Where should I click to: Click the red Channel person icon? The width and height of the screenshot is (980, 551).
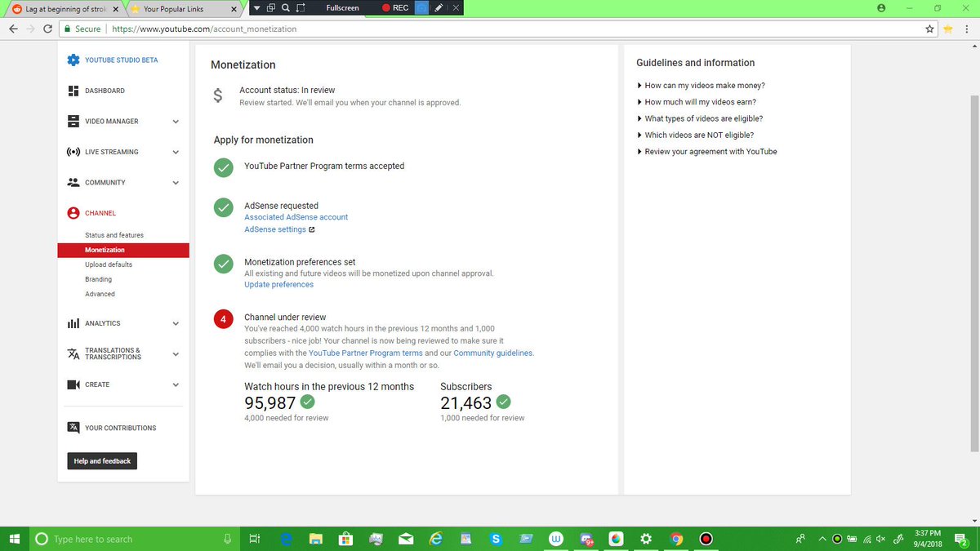(73, 213)
